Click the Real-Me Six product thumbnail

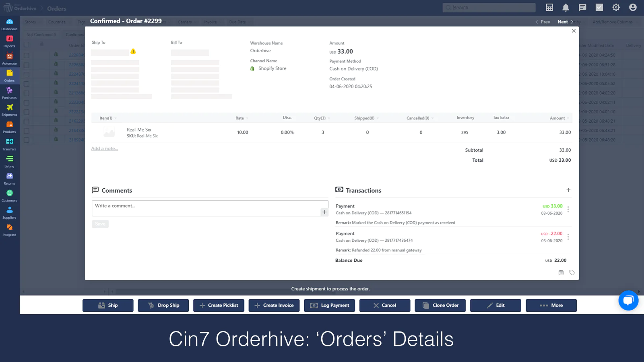(109, 132)
